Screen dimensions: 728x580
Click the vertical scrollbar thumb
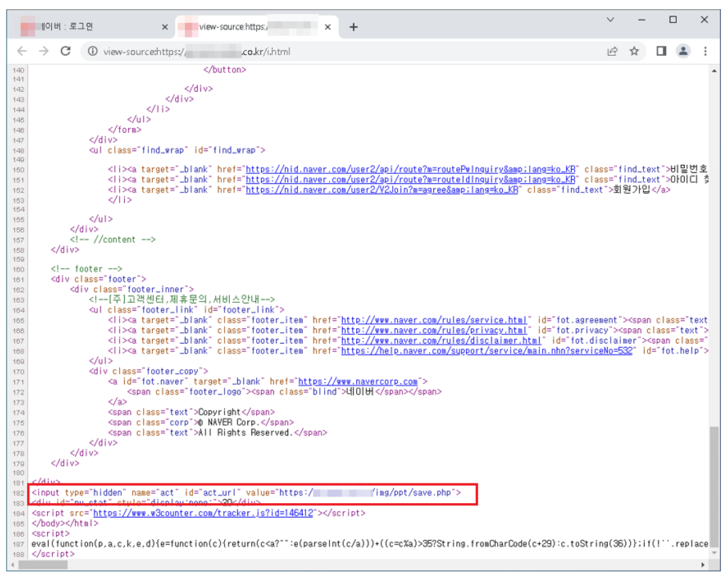tap(714, 485)
